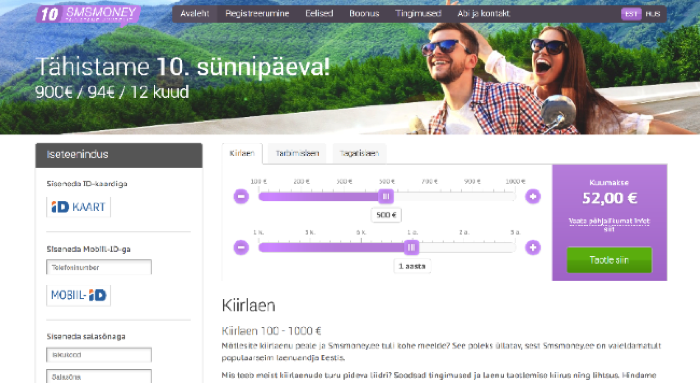Click the 1 k. mark on period slider

(x=258, y=232)
